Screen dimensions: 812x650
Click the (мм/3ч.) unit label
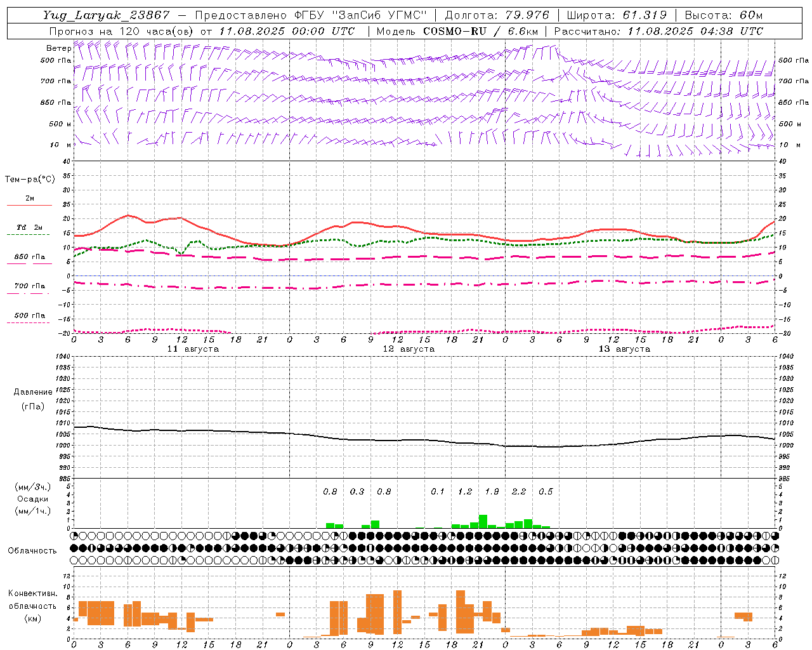click(33, 487)
